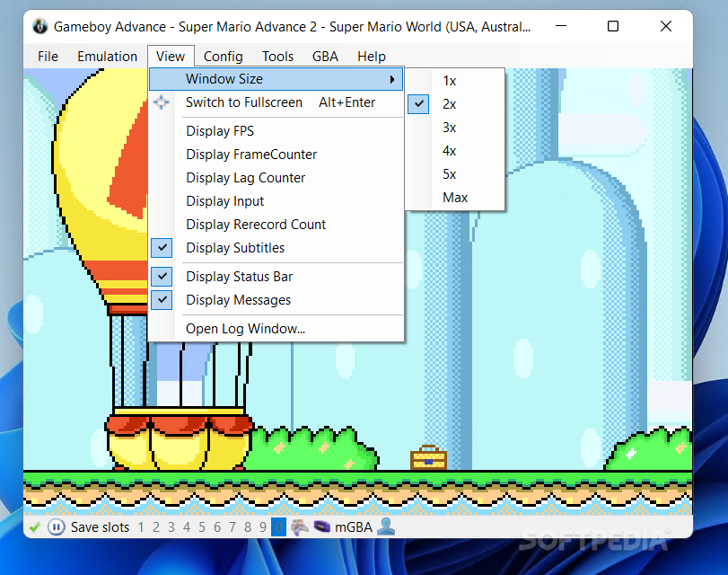
Task: Enable Display Rerecord Count
Action: [276, 225]
